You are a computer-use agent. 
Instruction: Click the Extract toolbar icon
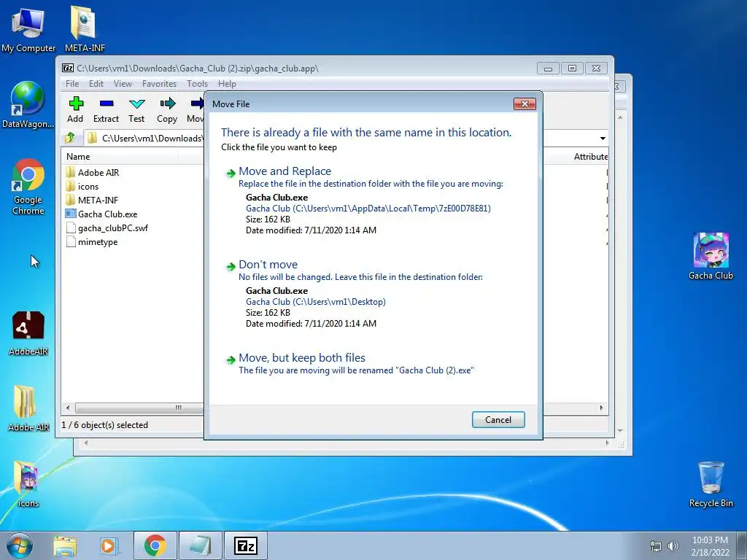click(x=106, y=110)
